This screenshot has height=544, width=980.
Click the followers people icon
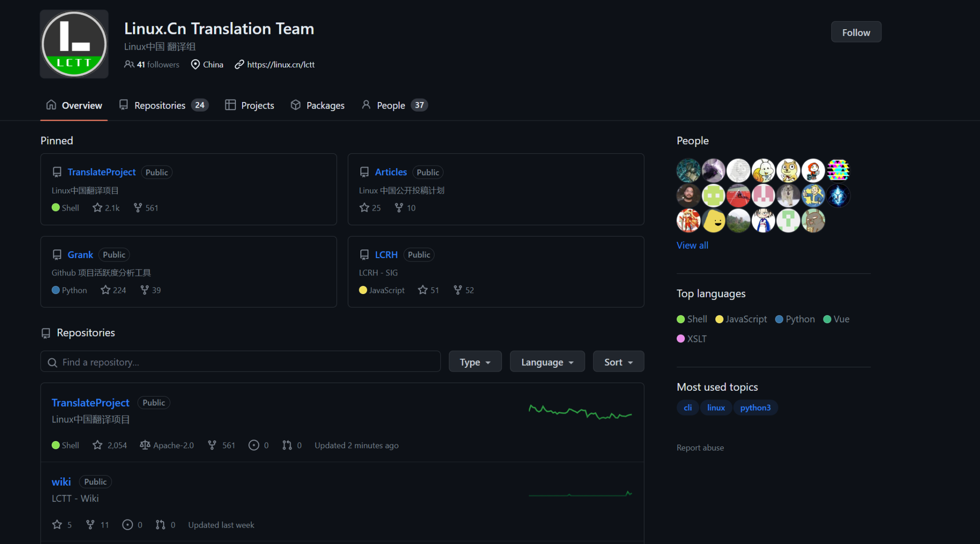click(x=129, y=64)
